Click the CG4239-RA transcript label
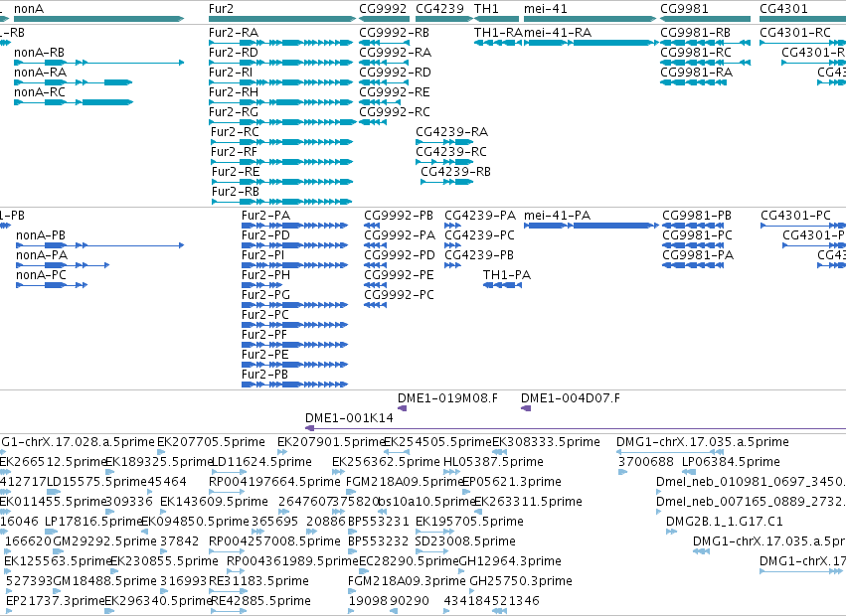The width and height of the screenshot is (846, 616). [451, 132]
